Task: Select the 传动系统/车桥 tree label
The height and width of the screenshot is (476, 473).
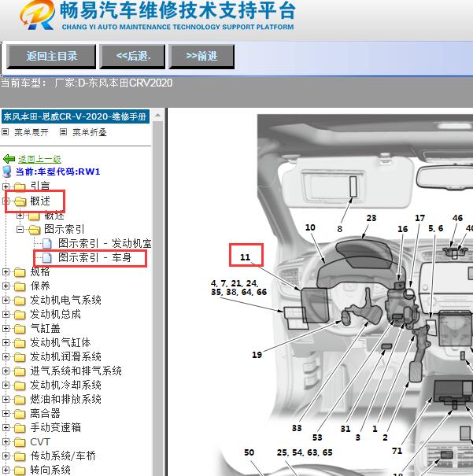Action: click(x=62, y=456)
